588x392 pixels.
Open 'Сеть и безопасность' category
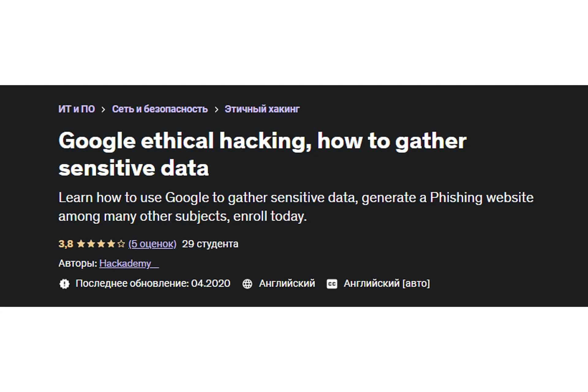[x=160, y=109]
